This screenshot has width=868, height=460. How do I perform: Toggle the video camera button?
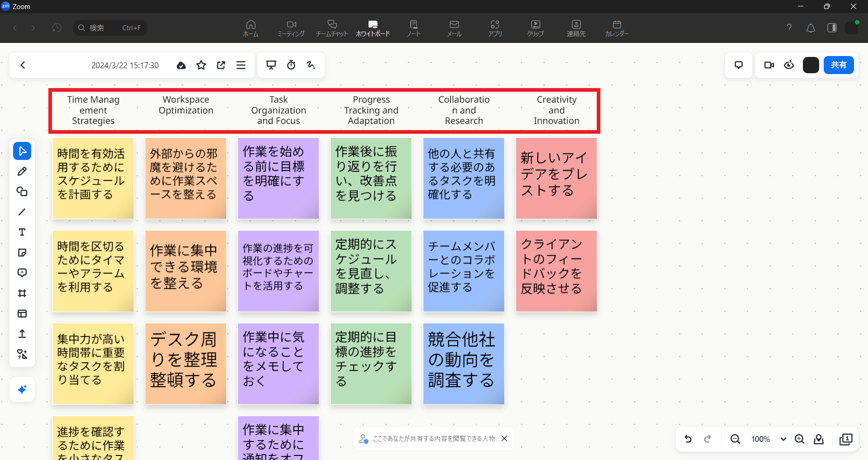click(769, 65)
